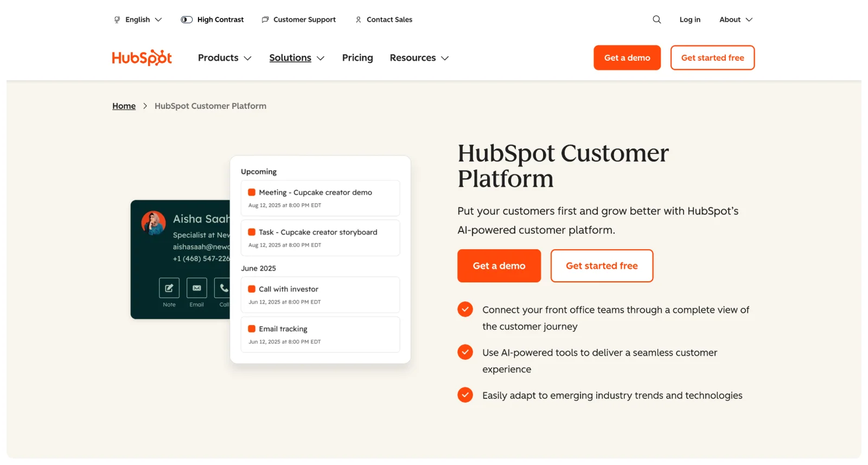Screen dimensions: 868x465
Task: Click the aishasaah@ email address text
Action: click(201, 247)
